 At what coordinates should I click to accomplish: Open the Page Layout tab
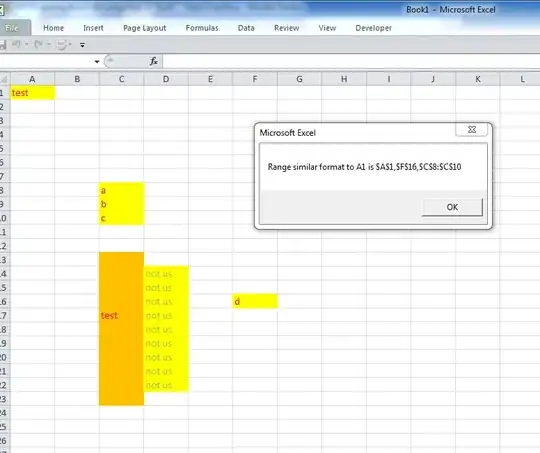pos(145,28)
